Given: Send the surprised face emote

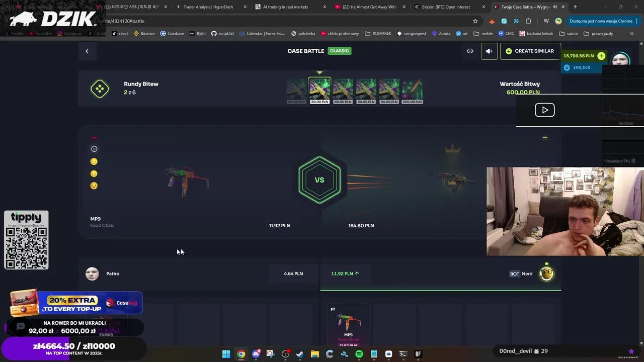Looking at the screenshot, I should 94,186.
